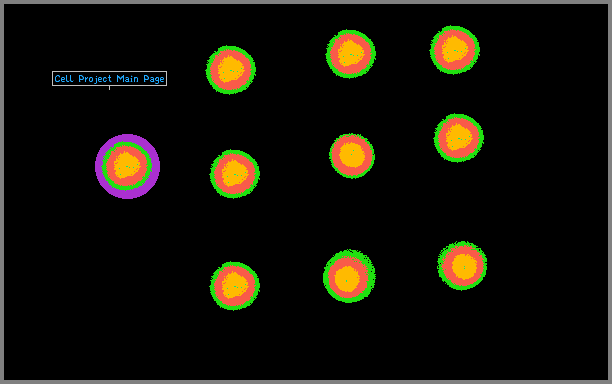Viewport: 612px width, 384px height.
Task: Click the bottom-right cell icon
Action: click(462, 266)
